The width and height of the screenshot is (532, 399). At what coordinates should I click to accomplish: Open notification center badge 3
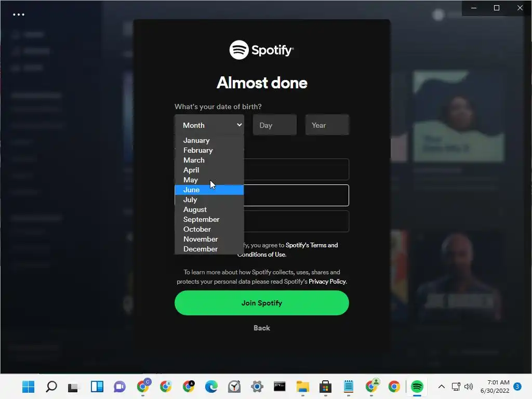(517, 387)
